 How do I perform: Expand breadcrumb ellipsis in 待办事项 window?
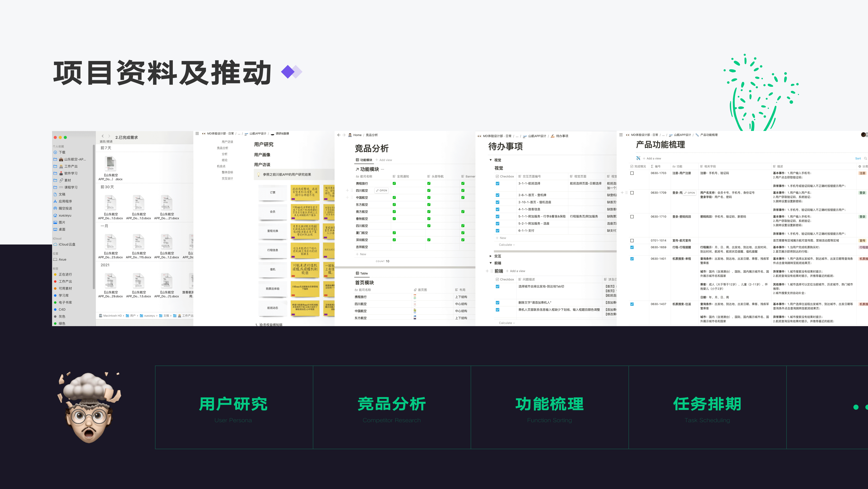[517, 136]
